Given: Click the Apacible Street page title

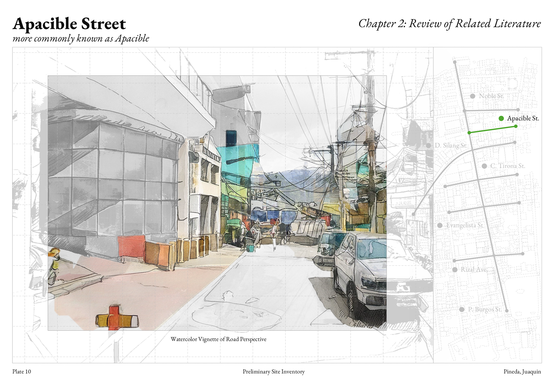Looking at the screenshot, I should (69, 24).
